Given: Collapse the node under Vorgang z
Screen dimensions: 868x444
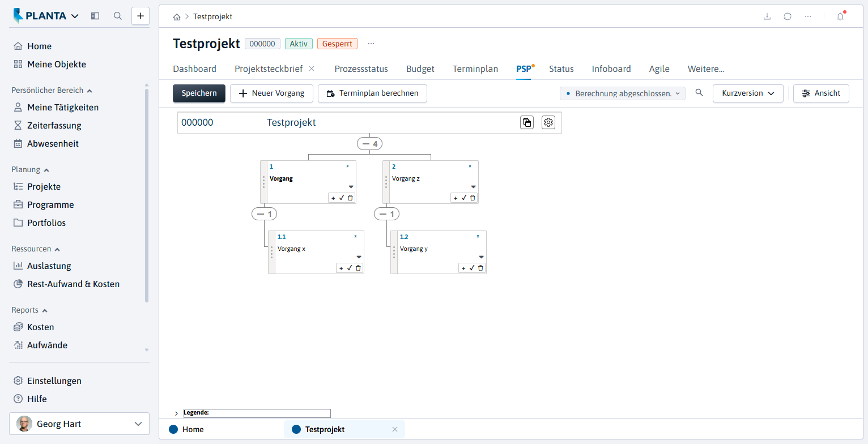Looking at the screenshot, I should click(x=386, y=214).
